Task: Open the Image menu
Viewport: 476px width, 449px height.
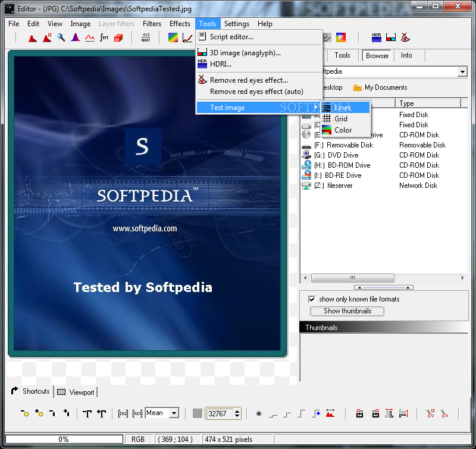Action: click(80, 24)
